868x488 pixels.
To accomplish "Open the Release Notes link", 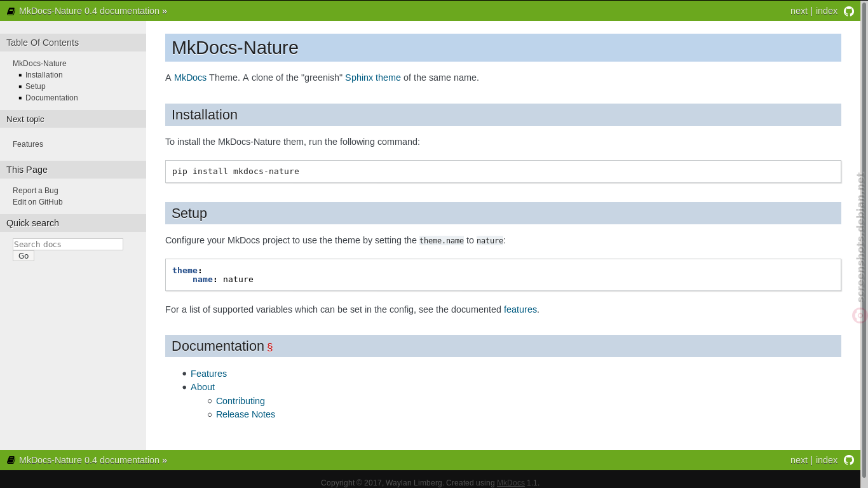I will [x=245, y=414].
